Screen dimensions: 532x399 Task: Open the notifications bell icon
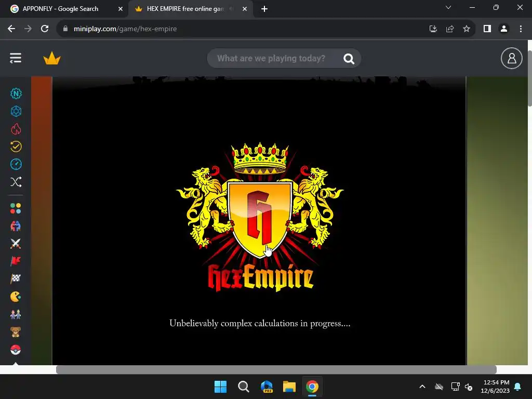(518, 387)
